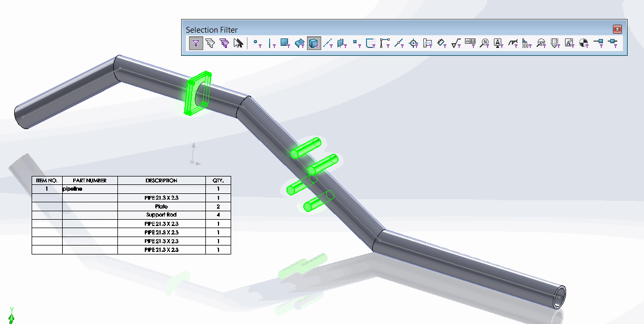
Task: Enable the Filter Edges option
Action: click(271, 43)
